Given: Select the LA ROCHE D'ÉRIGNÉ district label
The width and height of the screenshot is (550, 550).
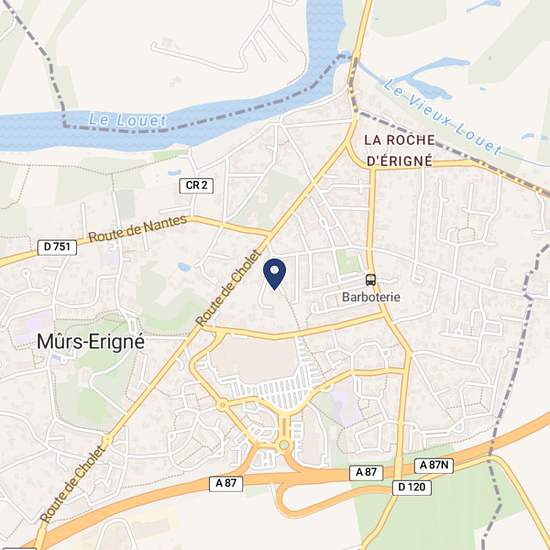Looking at the screenshot, I should click(x=399, y=150).
